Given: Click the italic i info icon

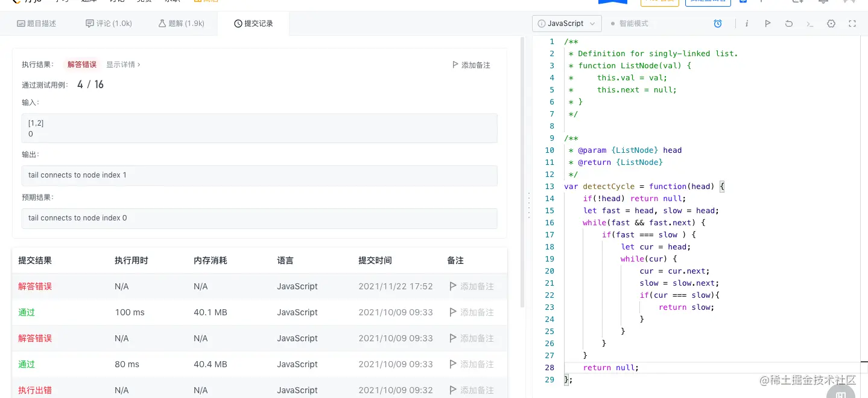Looking at the screenshot, I should 747,24.
